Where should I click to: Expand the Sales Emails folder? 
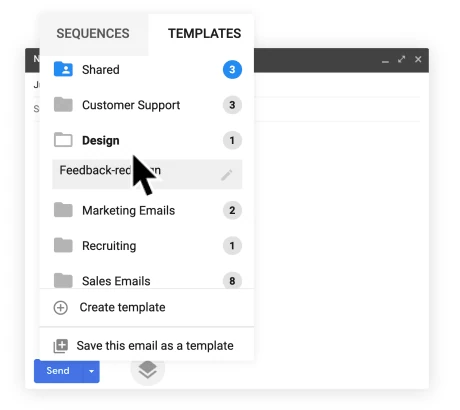point(147,279)
